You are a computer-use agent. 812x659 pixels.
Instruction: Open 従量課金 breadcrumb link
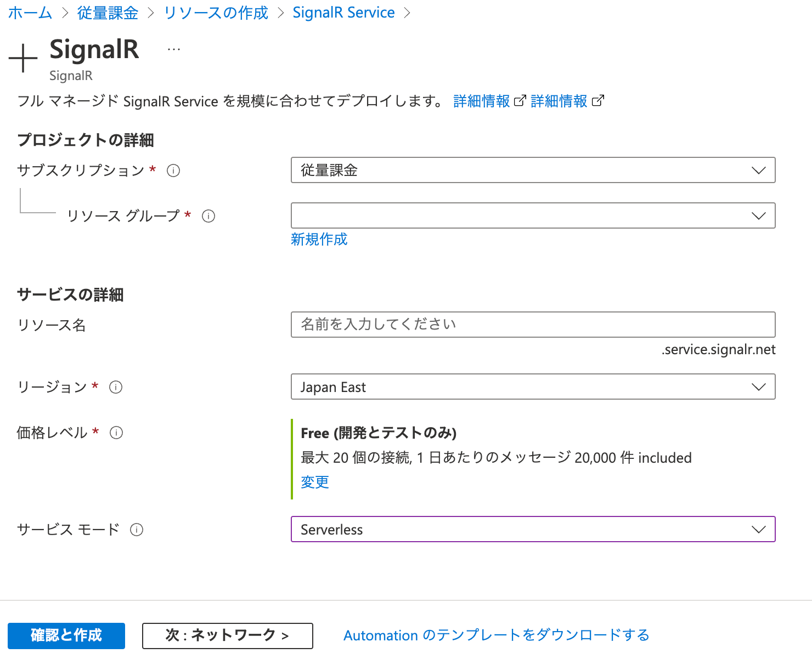108,13
